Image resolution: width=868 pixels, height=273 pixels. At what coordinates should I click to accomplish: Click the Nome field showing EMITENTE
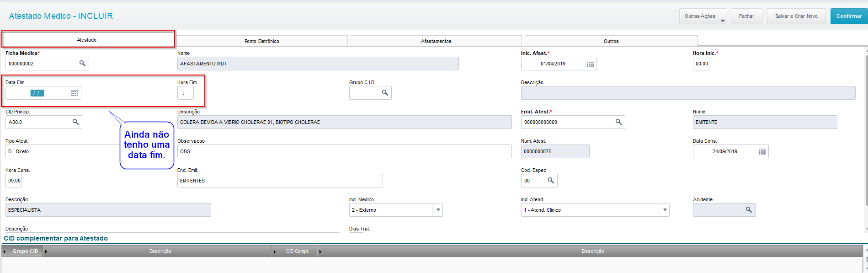click(x=765, y=122)
